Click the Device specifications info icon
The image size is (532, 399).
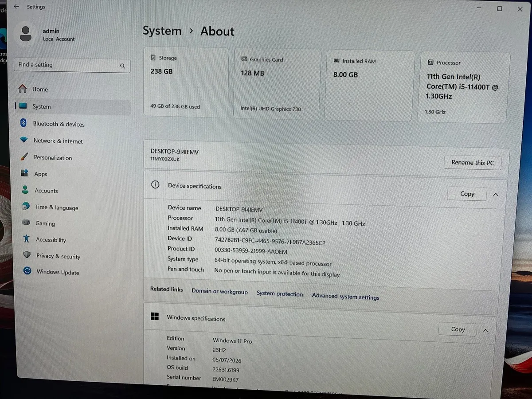click(155, 185)
